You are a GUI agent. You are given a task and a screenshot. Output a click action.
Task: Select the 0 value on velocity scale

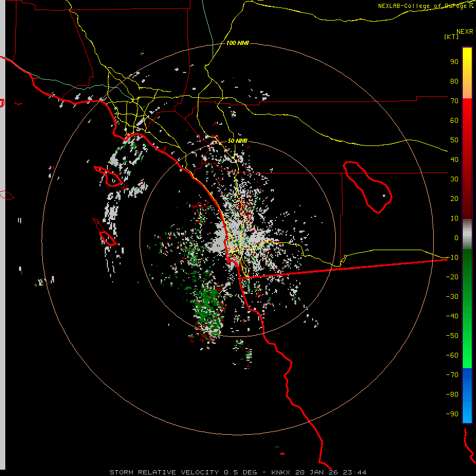tap(456, 238)
